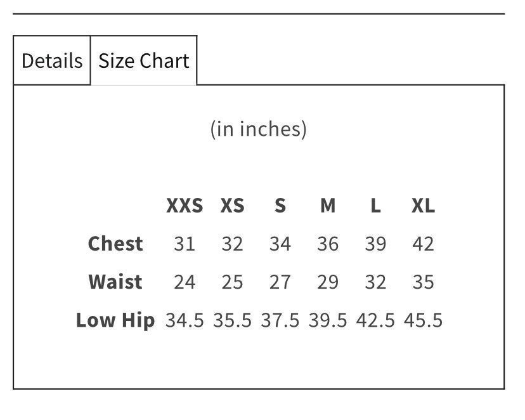Screen dimensions: 525x420
Task: Click chest value 39 for size L
Action: pyautogui.click(x=375, y=244)
